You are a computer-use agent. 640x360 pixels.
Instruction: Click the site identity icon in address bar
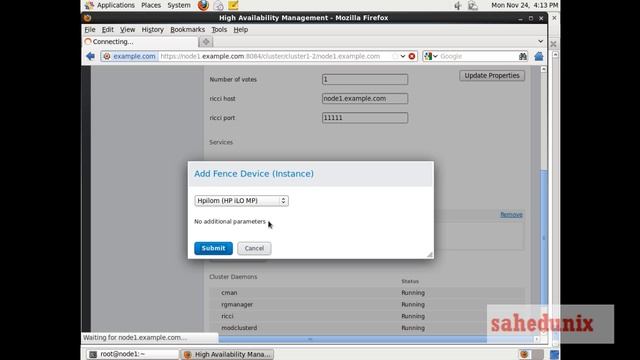(x=107, y=56)
